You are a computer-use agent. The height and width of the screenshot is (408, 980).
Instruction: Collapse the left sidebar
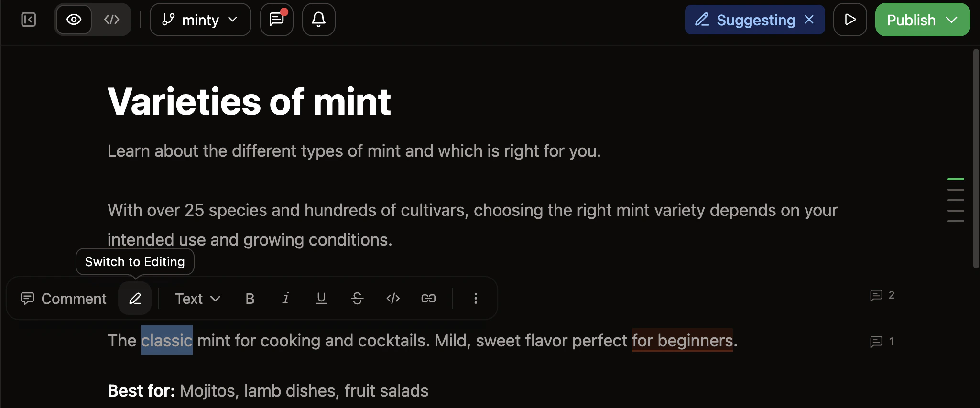click(27, 20)
